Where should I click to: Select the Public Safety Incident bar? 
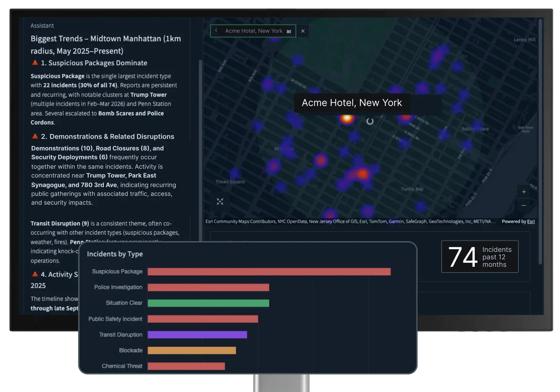click(203, 319)
